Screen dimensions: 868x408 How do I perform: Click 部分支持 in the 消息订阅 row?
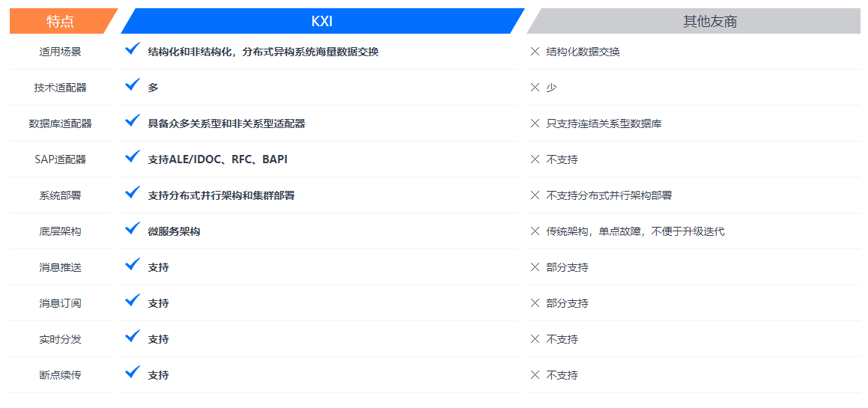pyautogui.click(x=568, y=303)
